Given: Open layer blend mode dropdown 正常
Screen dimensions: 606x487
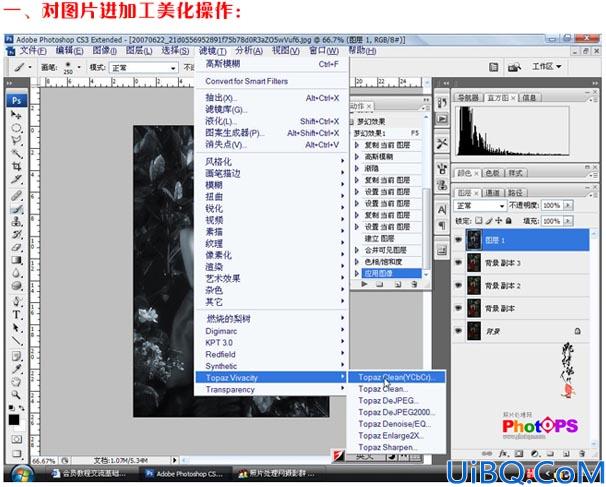Looking at the screenshot, I should (480, 206).
